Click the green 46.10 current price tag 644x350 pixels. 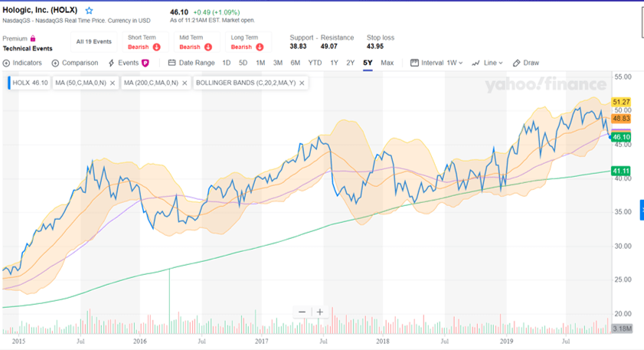point(621,137)
